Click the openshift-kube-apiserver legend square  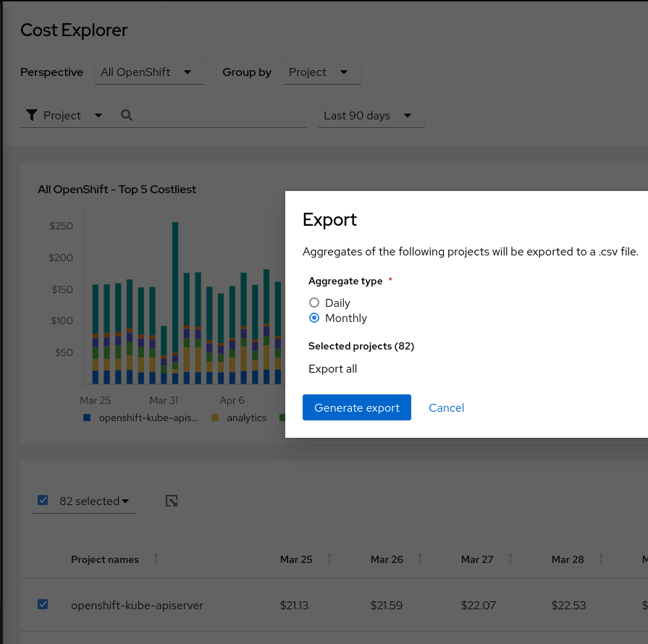[x=87, y=418]
